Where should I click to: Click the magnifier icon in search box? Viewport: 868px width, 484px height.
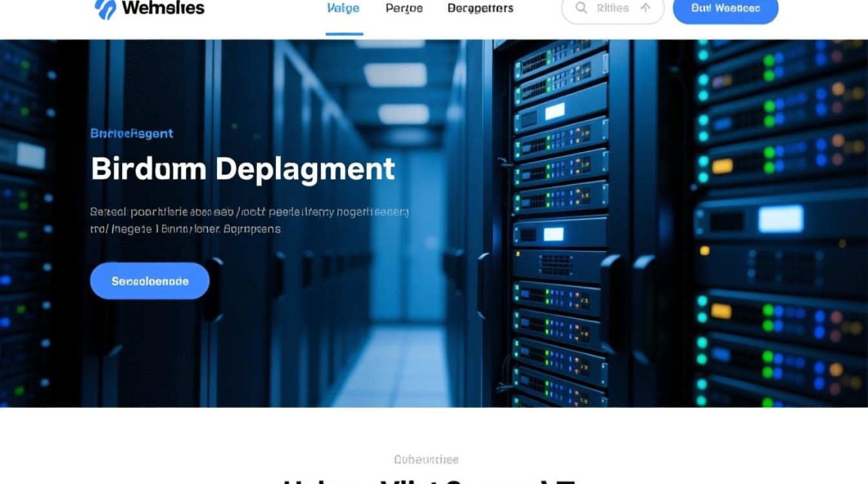581,8
